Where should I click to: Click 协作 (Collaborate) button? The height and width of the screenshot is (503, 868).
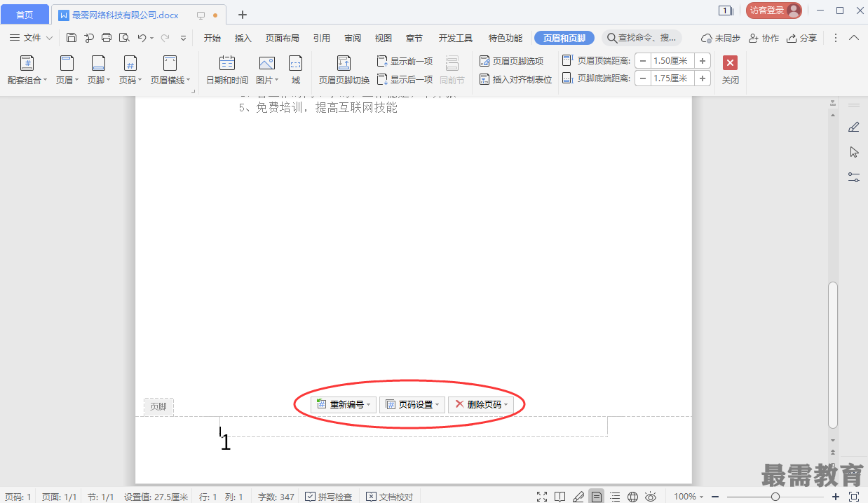pyautogui.click(x=764, y=38)
